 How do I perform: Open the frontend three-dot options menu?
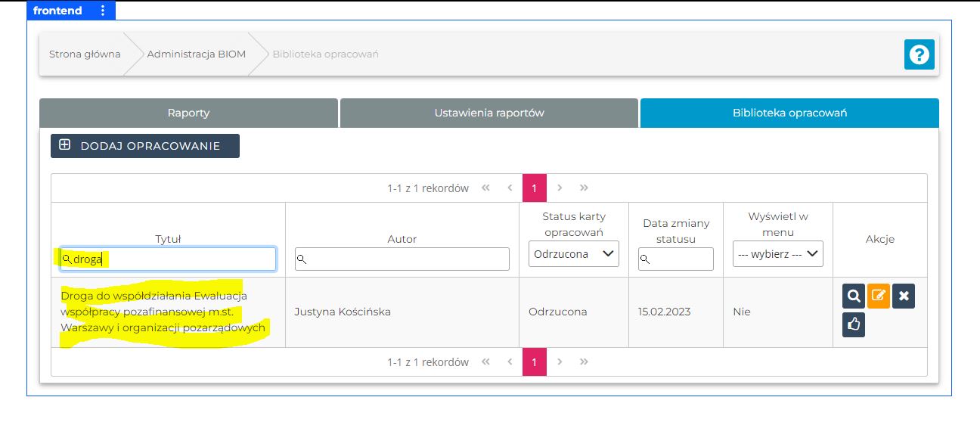tap(103, 11)
